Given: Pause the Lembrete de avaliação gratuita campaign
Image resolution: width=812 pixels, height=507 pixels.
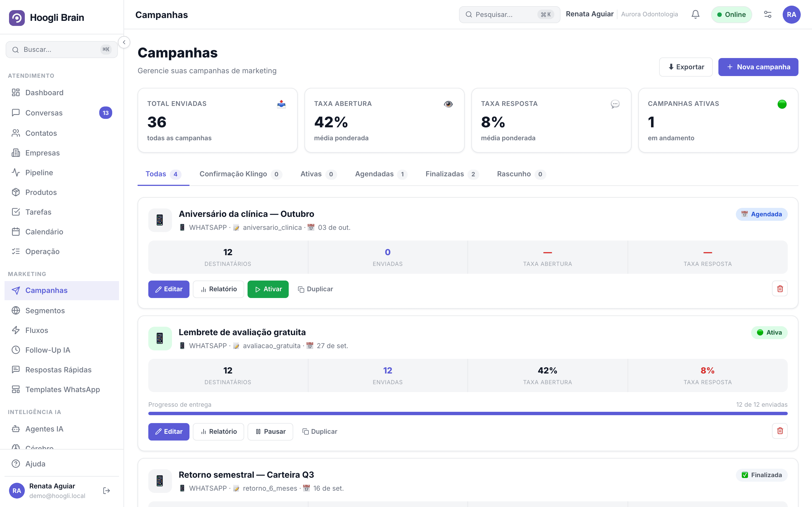Looking at the screenshot, I should click(x=270, y=431).
